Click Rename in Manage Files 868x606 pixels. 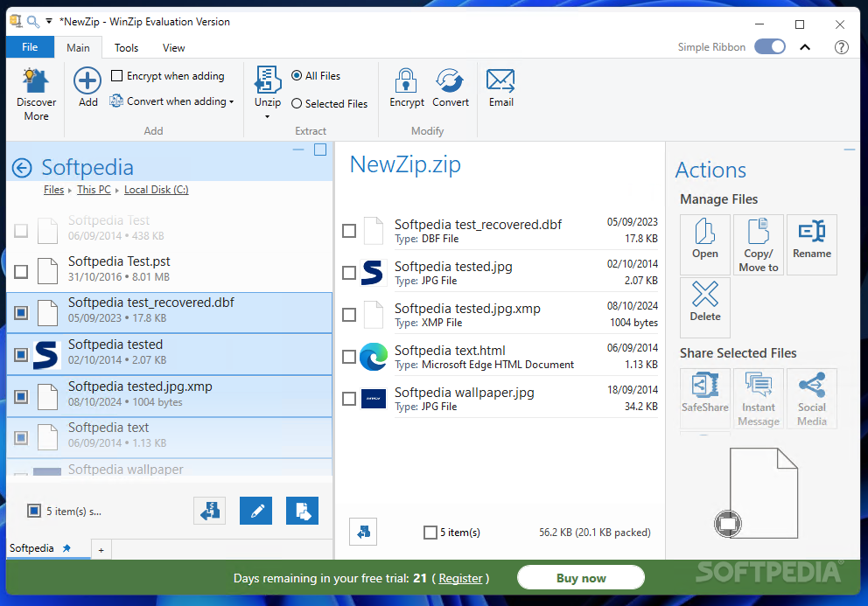[811, 245]
